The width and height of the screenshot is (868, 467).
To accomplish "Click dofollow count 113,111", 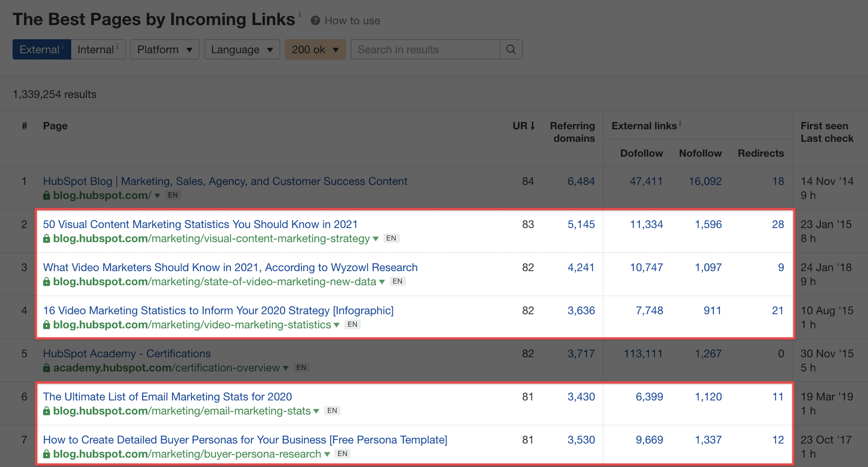I will click(x=643, y=354).
